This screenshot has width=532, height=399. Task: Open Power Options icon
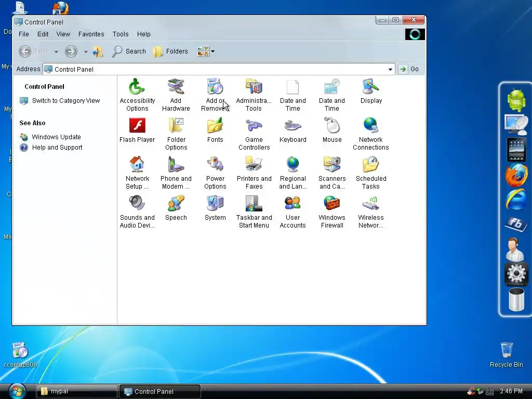[x=215, y=165]
